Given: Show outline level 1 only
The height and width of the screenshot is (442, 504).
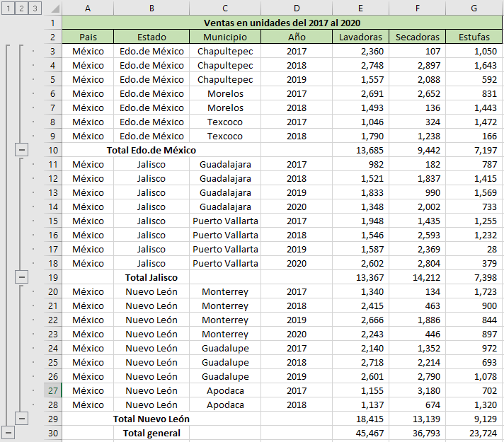Looking at the screenshot, I should (8, 8).
